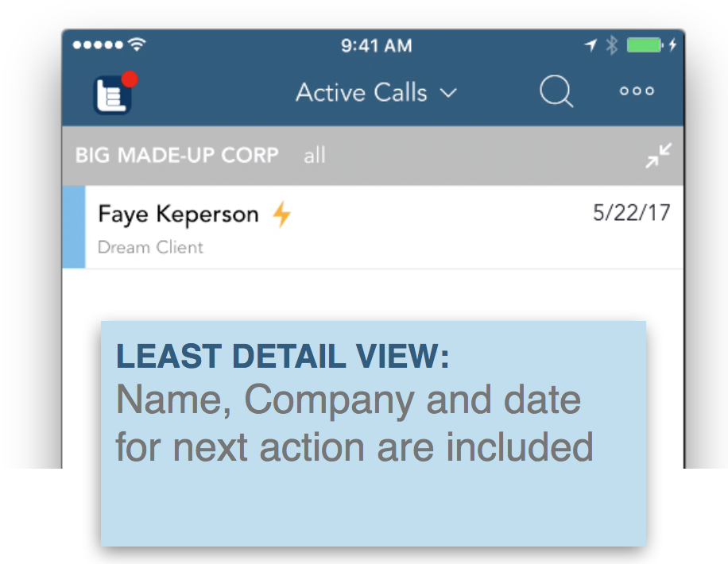Click the chevron next to Active Calls
This screenshot has width=728, height=564.
tap(448, 94)
